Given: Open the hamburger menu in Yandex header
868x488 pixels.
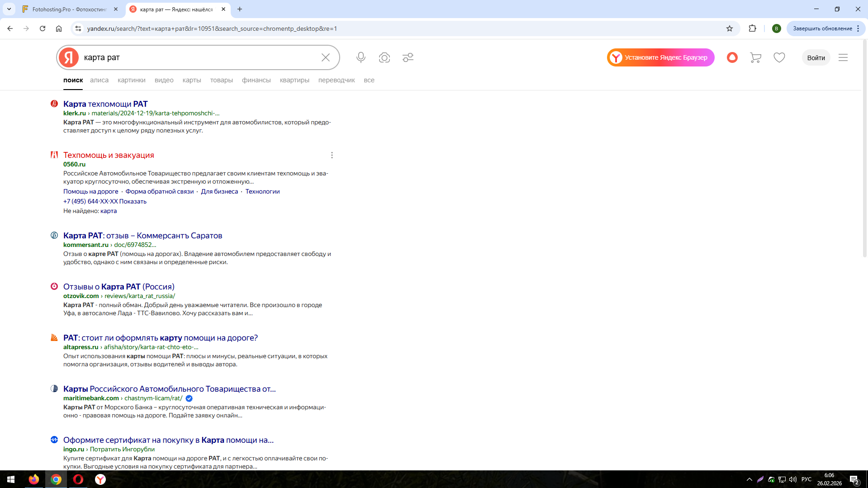Looking at the screenshot, I should [x=843, y=57].
